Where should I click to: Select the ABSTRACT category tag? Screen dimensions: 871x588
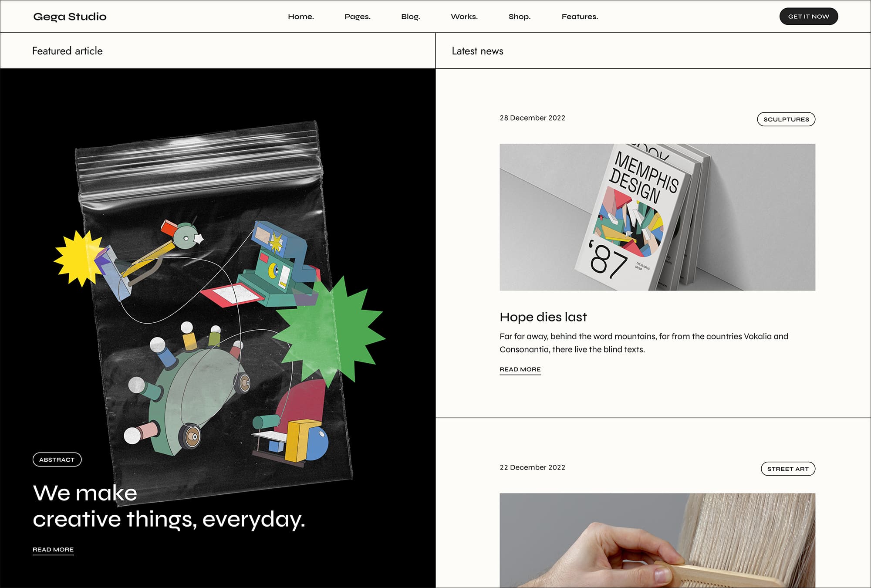point(57,460)
